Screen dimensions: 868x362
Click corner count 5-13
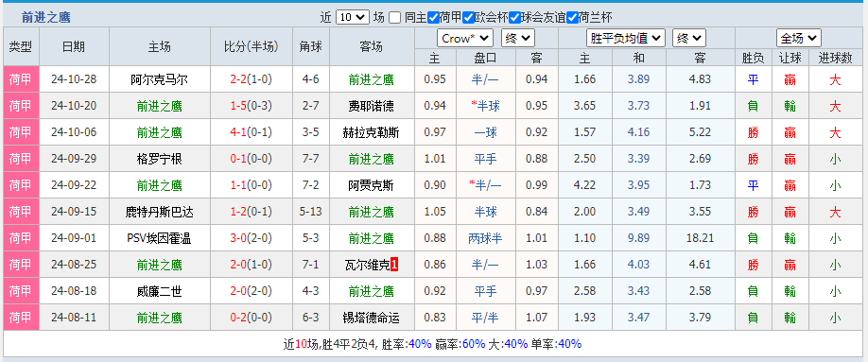pyautogui.click(x=310, y=212)
